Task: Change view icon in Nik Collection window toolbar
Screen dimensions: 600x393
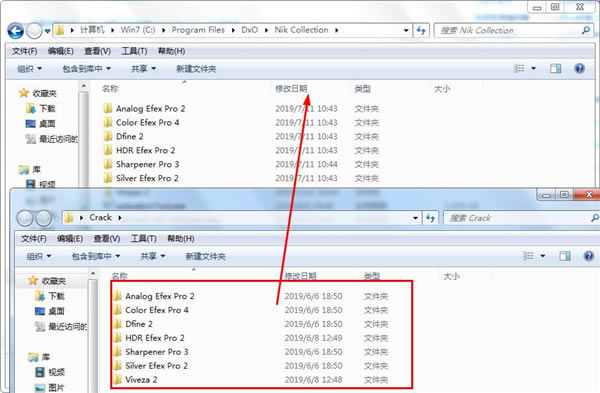Action: pyautogui.click(x=519, y=68)
